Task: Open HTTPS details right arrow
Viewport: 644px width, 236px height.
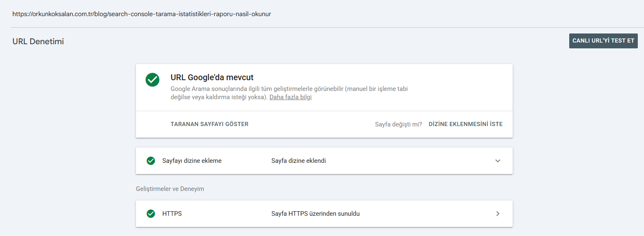Action: [x=498, y=214]
